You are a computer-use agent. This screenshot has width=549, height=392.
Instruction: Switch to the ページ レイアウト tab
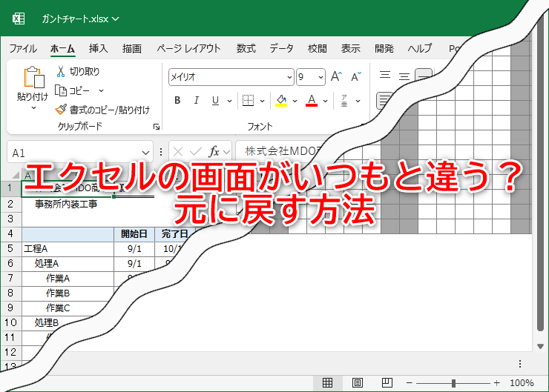coord(188,48)
